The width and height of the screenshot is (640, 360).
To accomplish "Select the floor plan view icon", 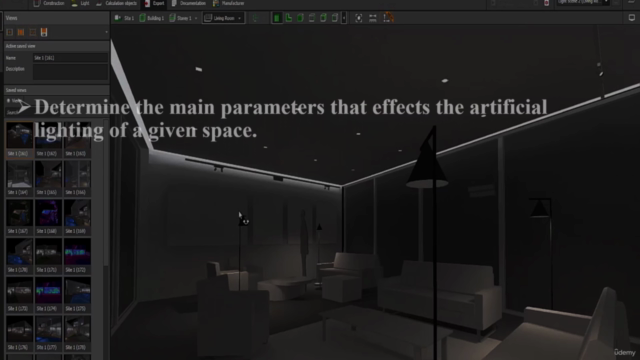I will (289, 18).
